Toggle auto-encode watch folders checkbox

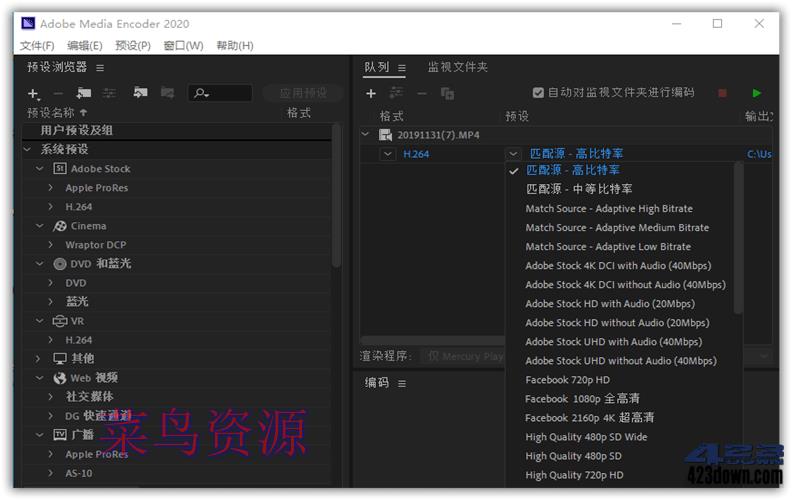pos(538,92)
